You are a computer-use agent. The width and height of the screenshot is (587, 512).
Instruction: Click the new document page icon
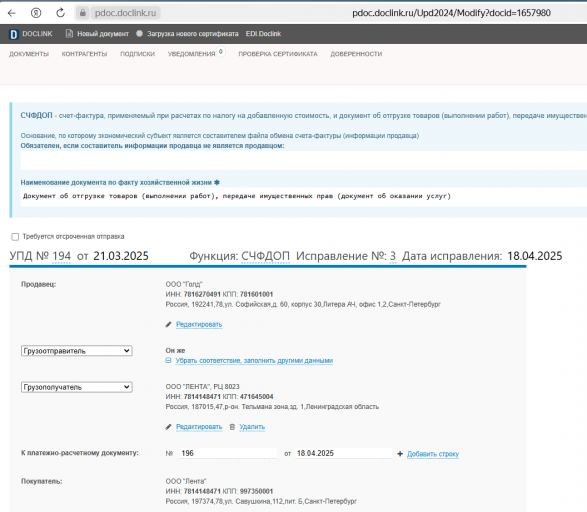click(69, 34)
